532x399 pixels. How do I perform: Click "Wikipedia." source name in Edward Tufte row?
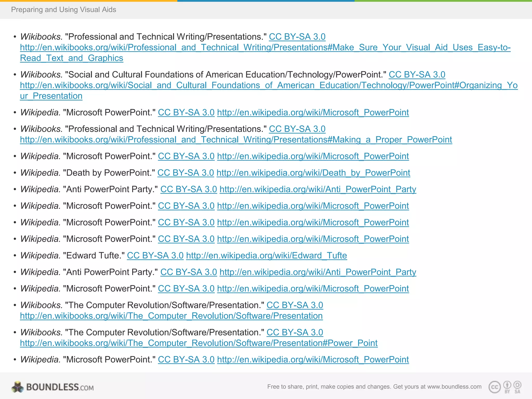[x=40, y=256]
